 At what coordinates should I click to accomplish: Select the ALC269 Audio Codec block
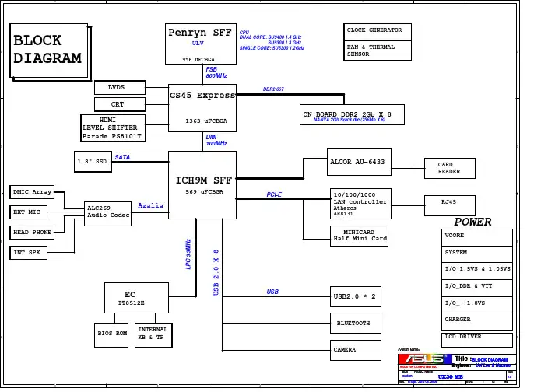[x=108, y=212]
